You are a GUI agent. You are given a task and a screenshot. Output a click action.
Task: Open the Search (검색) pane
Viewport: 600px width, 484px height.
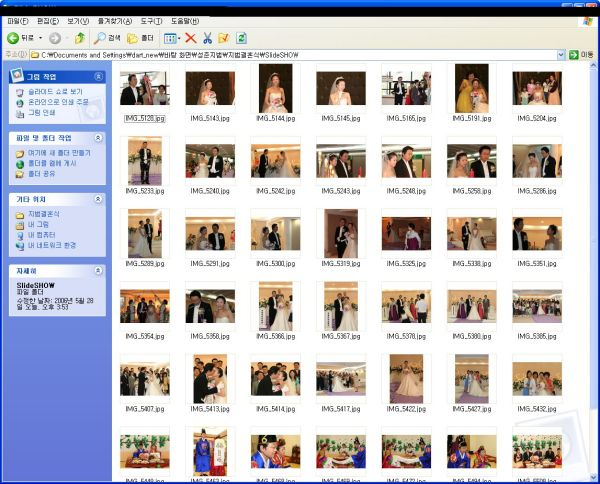pyautogui.click(x=108, y=38)
